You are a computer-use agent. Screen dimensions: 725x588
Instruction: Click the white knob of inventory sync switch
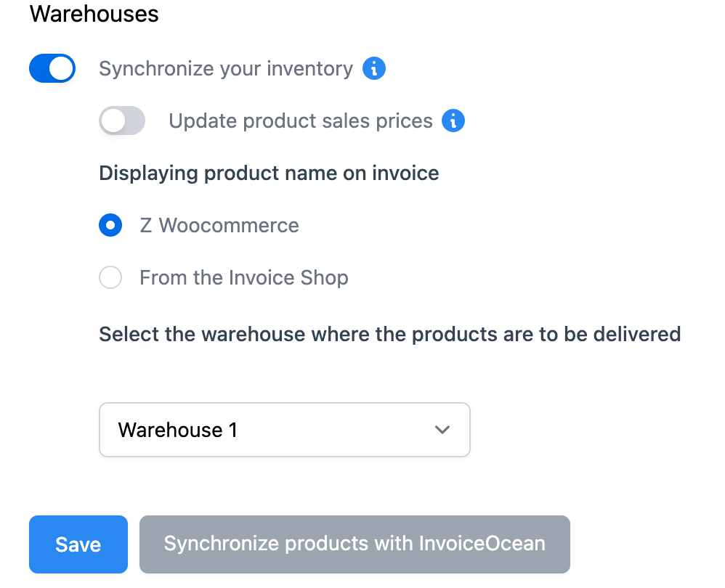[x=62, y=69]
